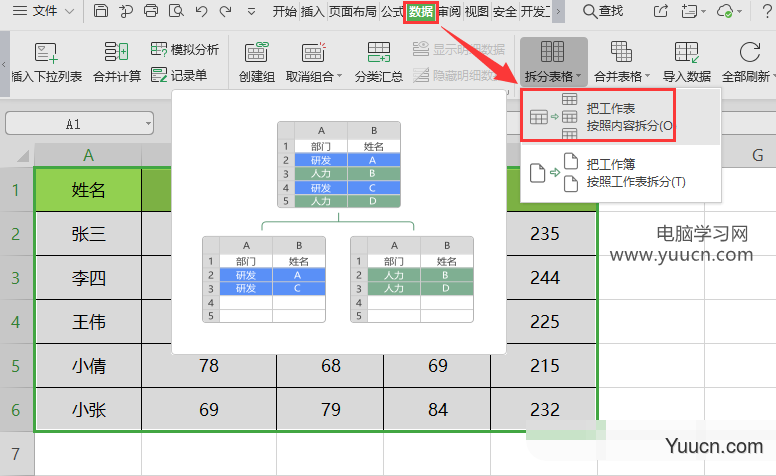Click the Print Preview icon
The height and width of the screenshot is (476, 776).
point(176,11)
